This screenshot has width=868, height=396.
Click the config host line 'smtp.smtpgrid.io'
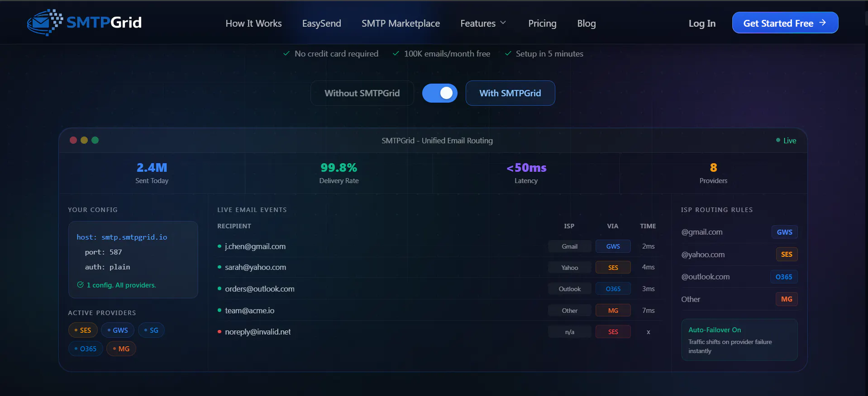tap(122, 237)
